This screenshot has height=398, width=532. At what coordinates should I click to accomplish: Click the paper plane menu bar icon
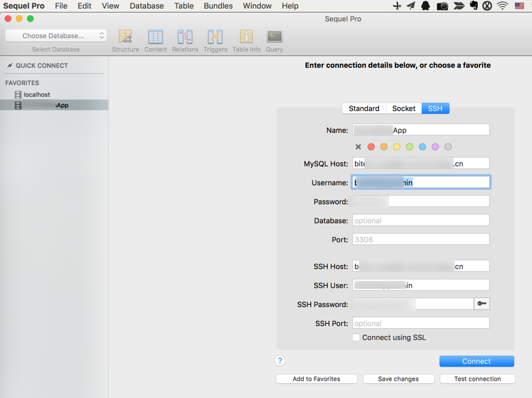411,6
